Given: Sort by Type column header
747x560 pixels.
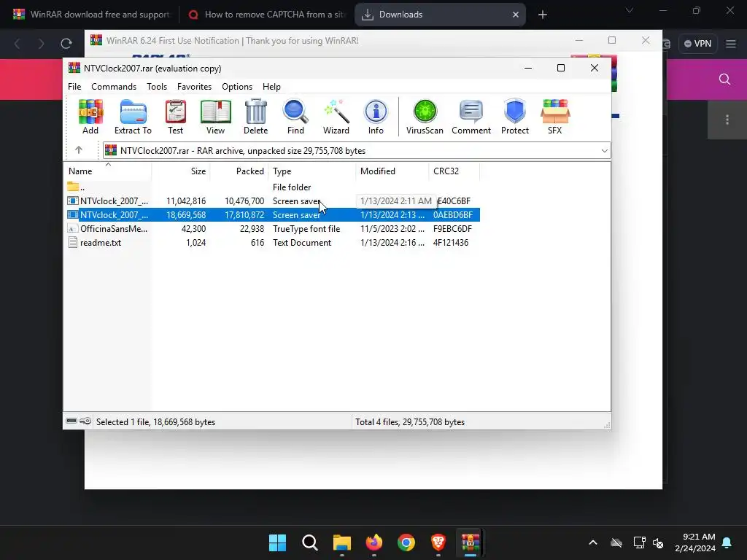Looking at the screenshot, I should pyautogui.click(x=312, y=171).
